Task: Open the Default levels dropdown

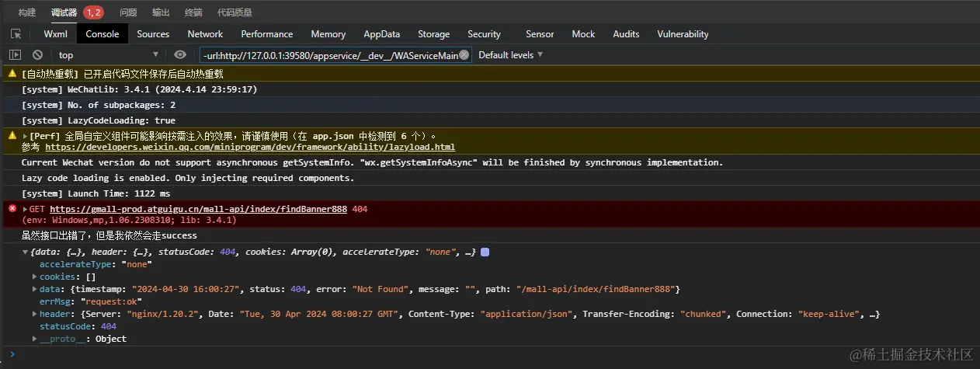Action: coord(510,55)
